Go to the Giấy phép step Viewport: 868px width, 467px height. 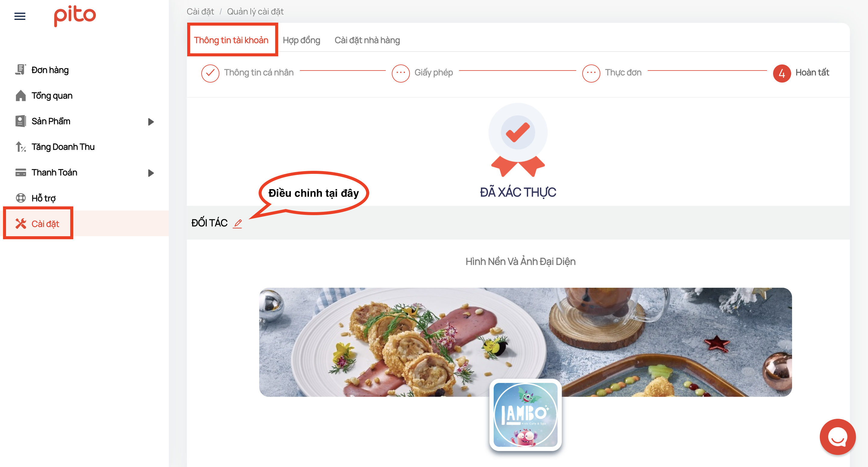pos(422,73)
